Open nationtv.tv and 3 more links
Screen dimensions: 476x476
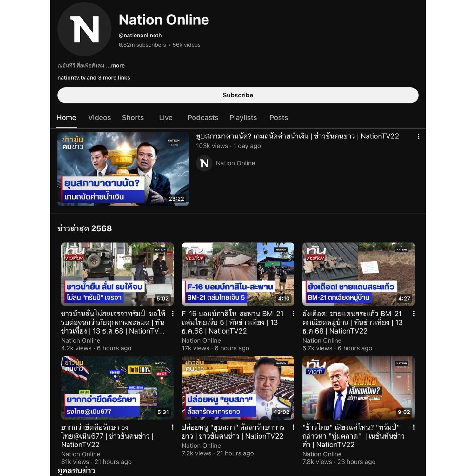[94, 78]
